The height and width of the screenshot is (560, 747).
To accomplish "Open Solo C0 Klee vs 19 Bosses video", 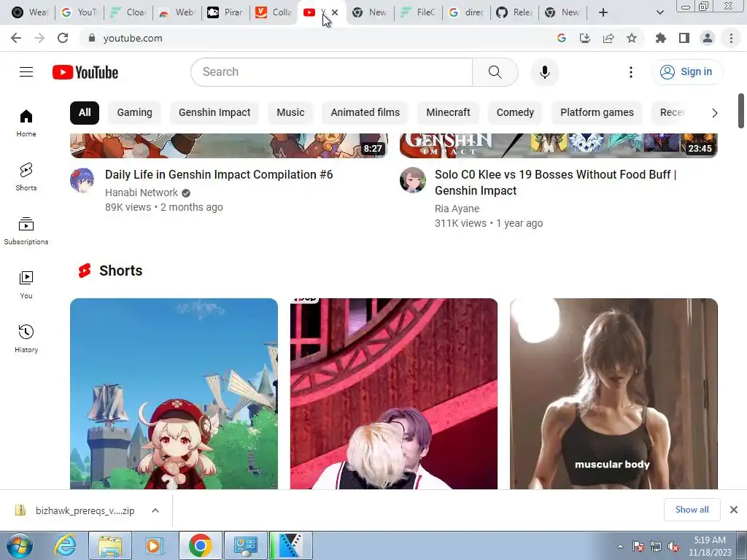I will (x=555, y=182).
